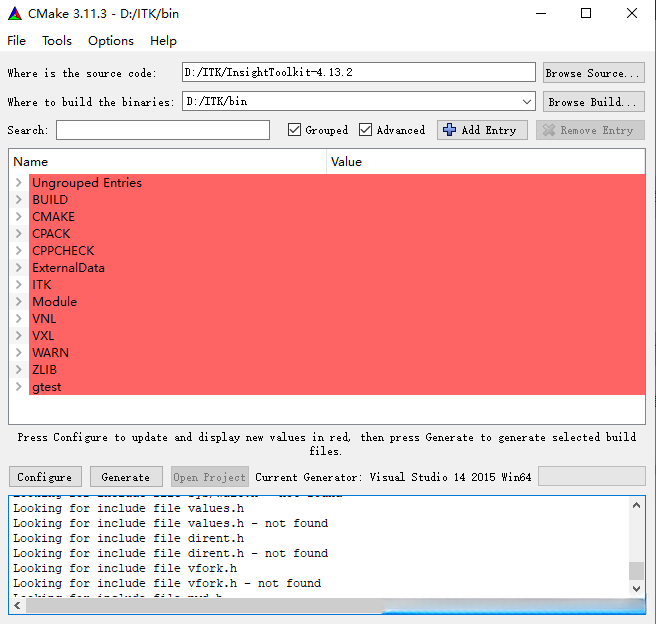Click the Remove Entry button
Image resolution: width=656 pixels, height=624 pixels.
pos(590,130)
